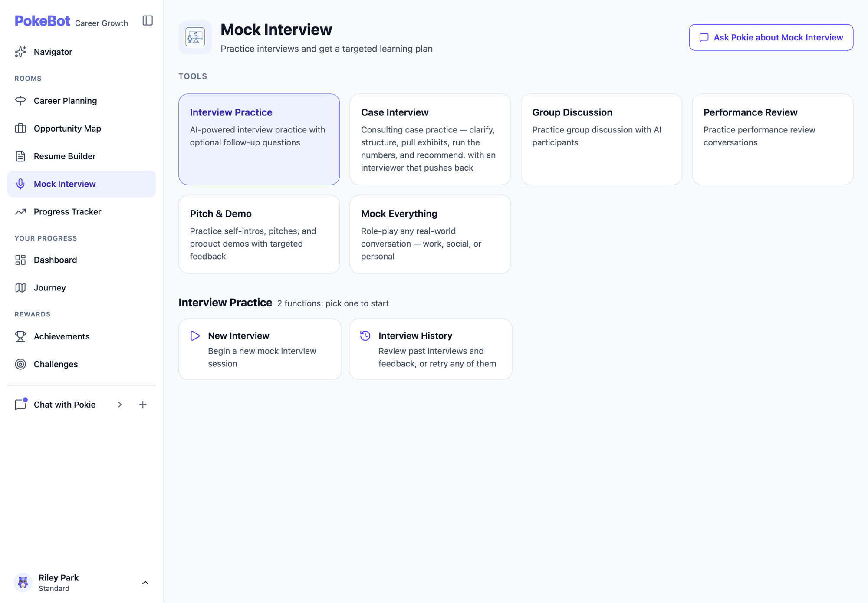Select the Case Interview tool card
The width and height of the screenshot is (868, 603).
click(430, 139)
